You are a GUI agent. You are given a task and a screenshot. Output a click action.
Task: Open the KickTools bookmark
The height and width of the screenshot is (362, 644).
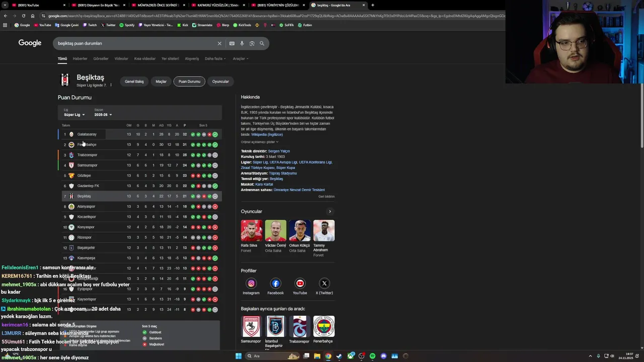point(243,25)
